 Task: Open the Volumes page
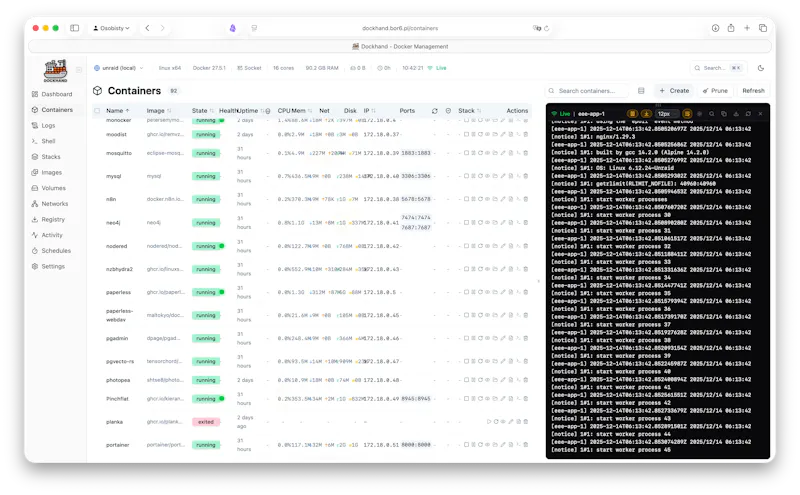49,188
